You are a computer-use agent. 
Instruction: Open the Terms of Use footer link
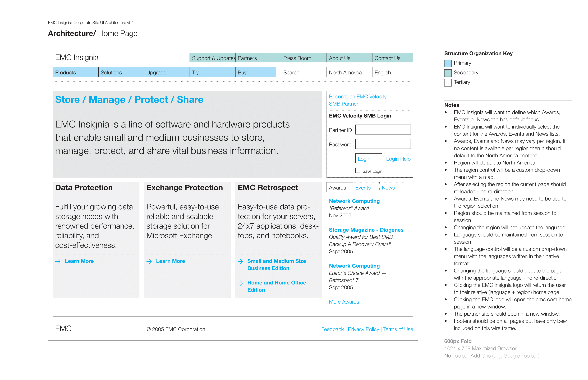coord(398,329)
